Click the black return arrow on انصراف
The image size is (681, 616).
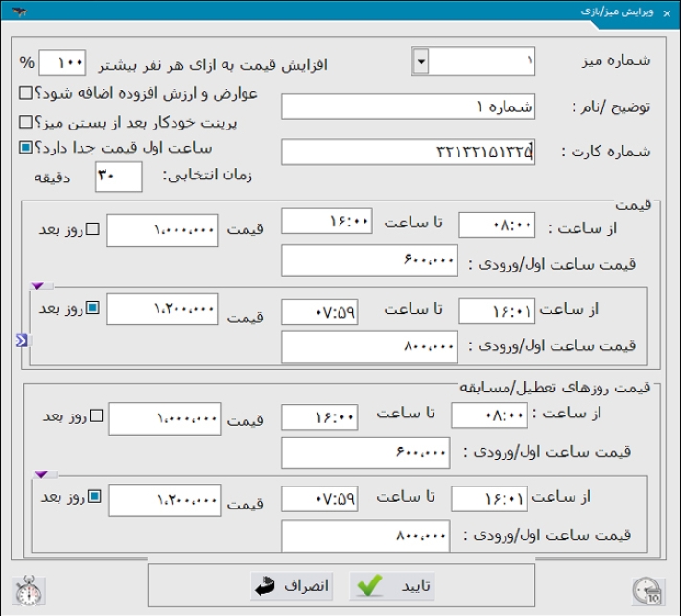[x=264, y=585]
